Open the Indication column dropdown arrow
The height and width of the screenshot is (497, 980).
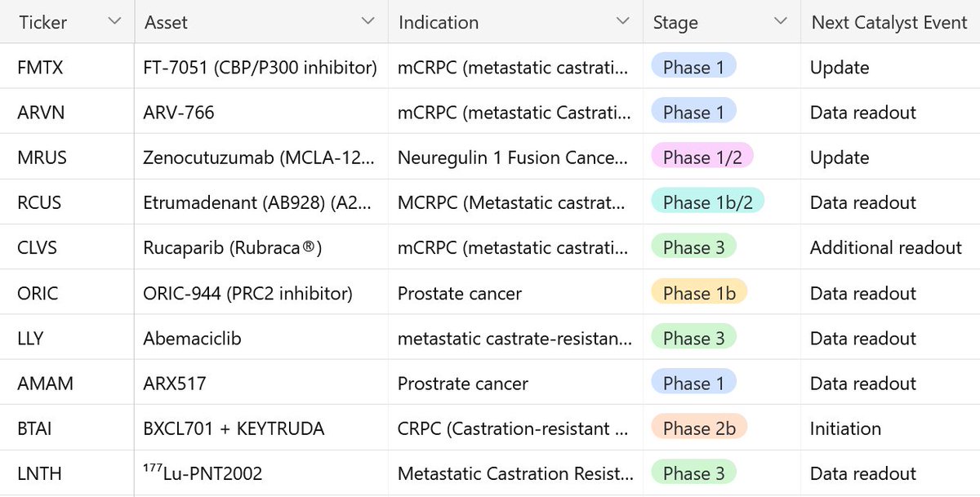point(623,21)
